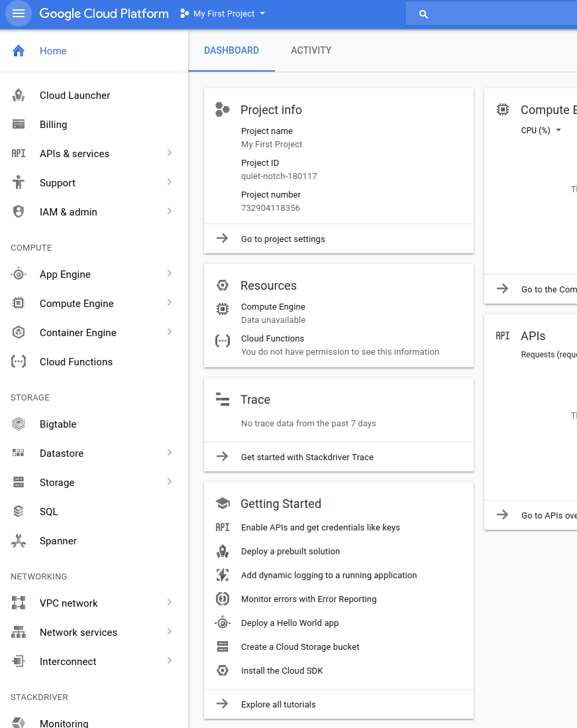Viewport: 577px width, 728px height.
Task: Select Billing in the sidebar
Action: pyautogui.click(x=94, y=125)
